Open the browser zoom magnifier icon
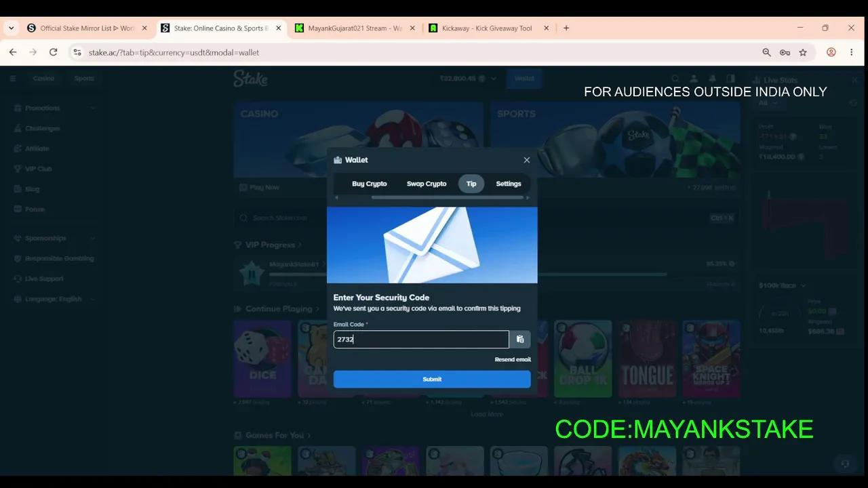The width and height of the screenshot is (868, 488). pyautogui.click(x=766, y=52)
